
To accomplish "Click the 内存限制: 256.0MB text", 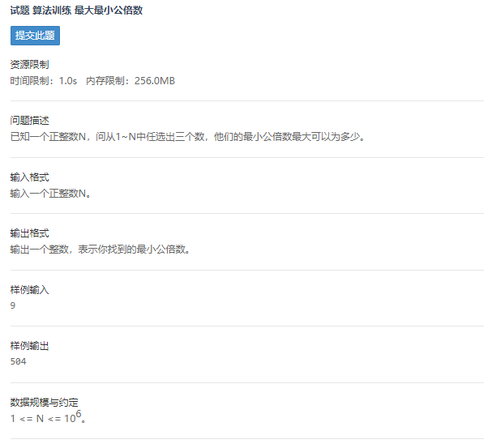I will (x=130, y=81).
